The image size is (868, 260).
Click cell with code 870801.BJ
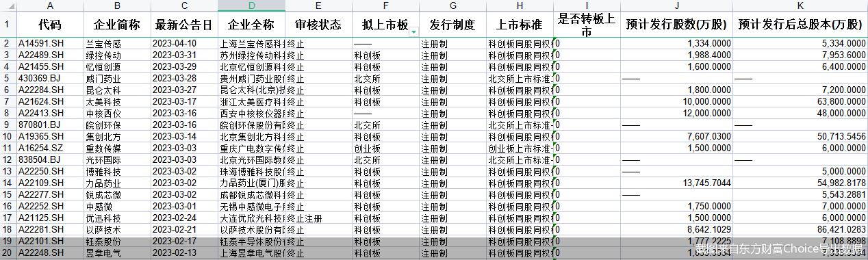click(49, 125)
